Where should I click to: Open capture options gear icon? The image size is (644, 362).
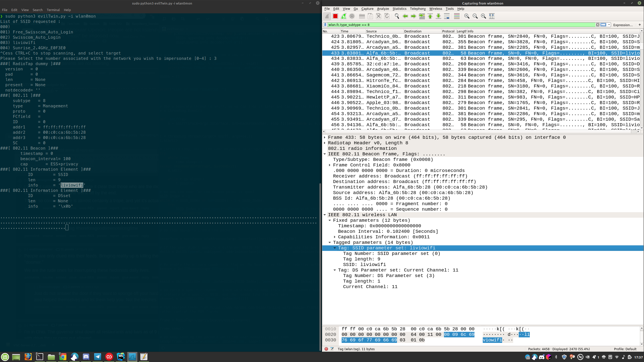(352, 16)
